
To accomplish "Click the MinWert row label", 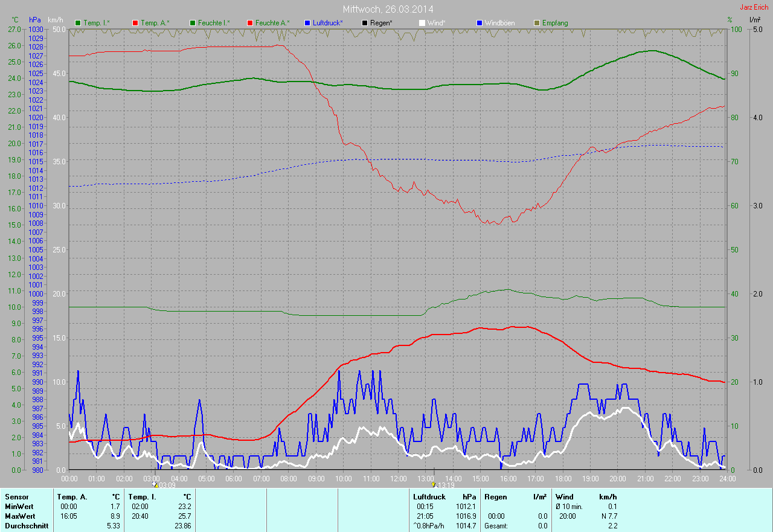I will 19,506.
